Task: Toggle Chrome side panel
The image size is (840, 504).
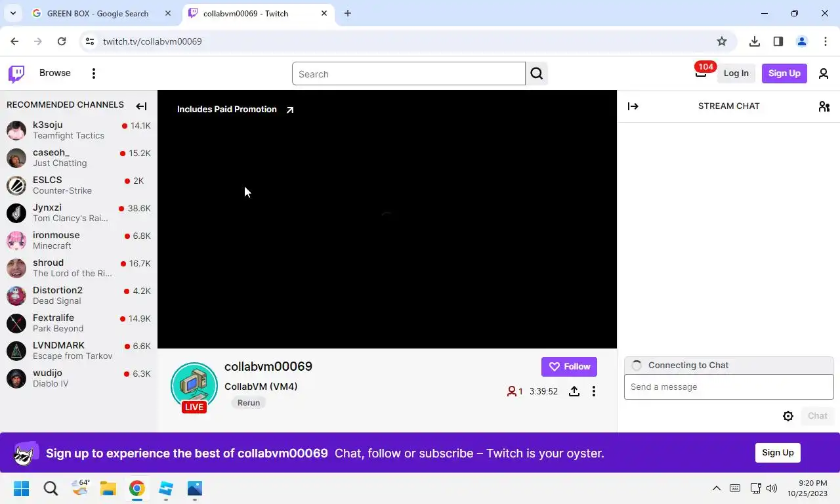Action: click(778, 41)
